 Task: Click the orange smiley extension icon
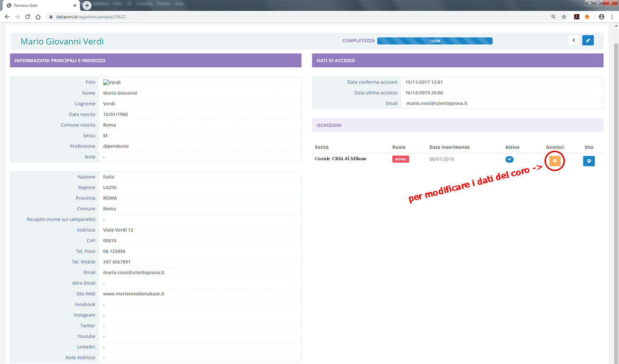tap(587, 17)
